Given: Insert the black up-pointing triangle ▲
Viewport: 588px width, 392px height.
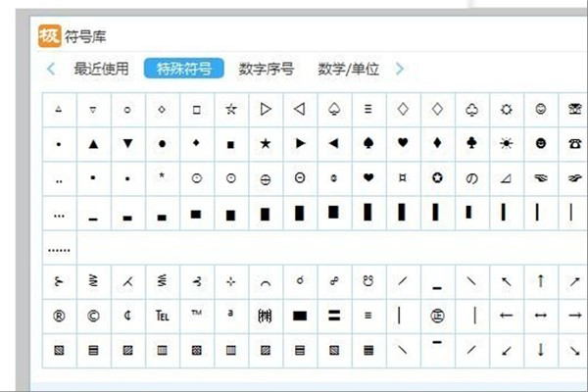Looking at the screenshot, I should [93, 144].
